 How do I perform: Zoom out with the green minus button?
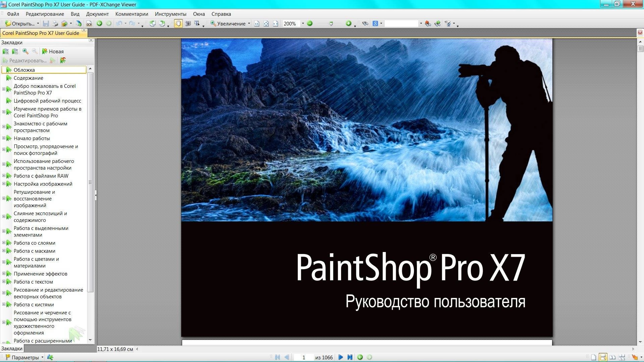coord(310,23)
